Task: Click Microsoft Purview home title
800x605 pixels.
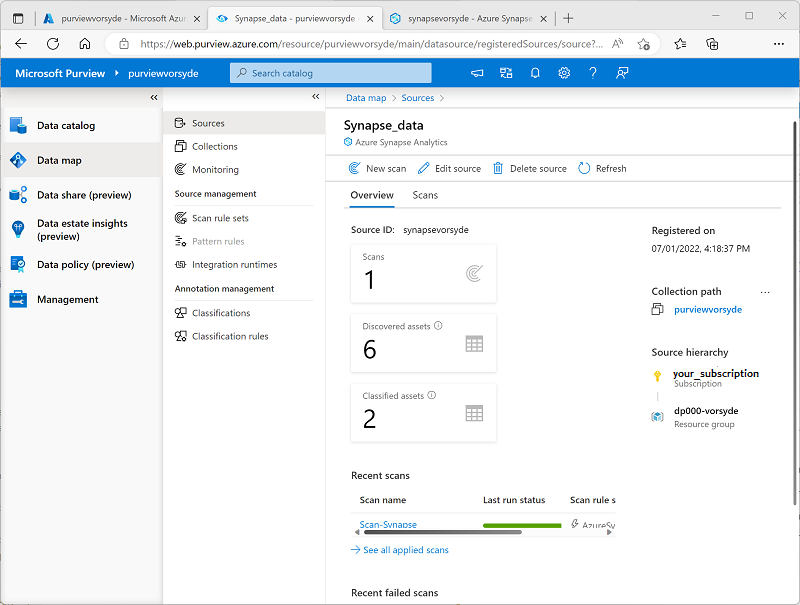Action: click(60, 73)
